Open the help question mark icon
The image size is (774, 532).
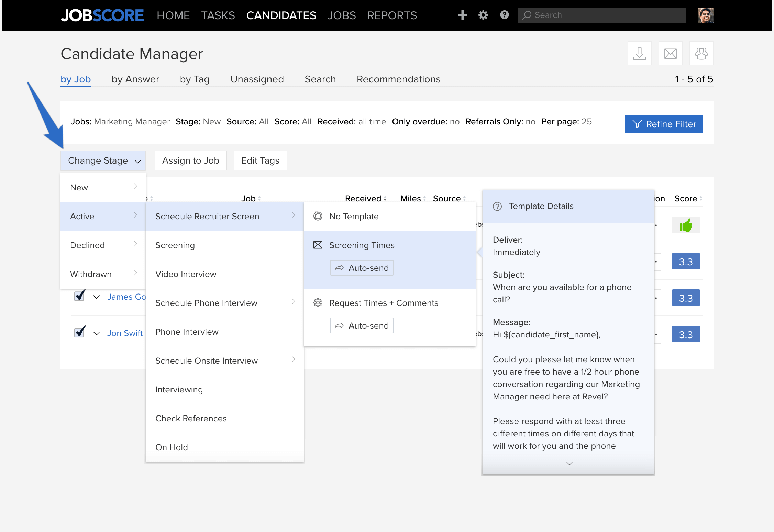(504, 15)
